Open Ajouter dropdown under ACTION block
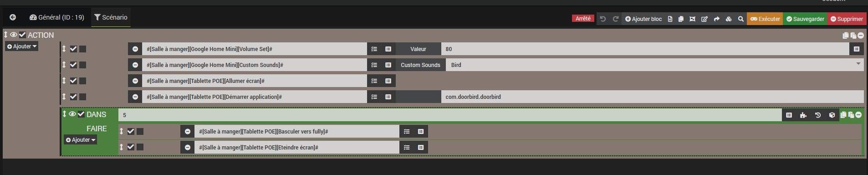This screenshot has height=175, width=868. pos(22,46)
